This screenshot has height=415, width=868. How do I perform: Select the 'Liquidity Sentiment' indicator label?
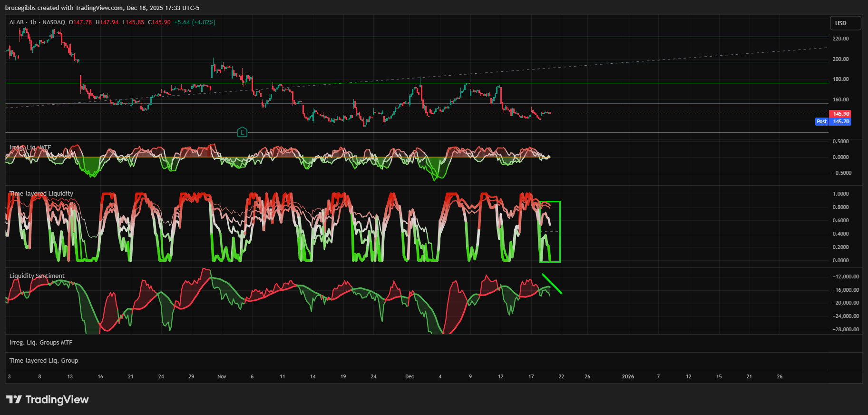37,276
